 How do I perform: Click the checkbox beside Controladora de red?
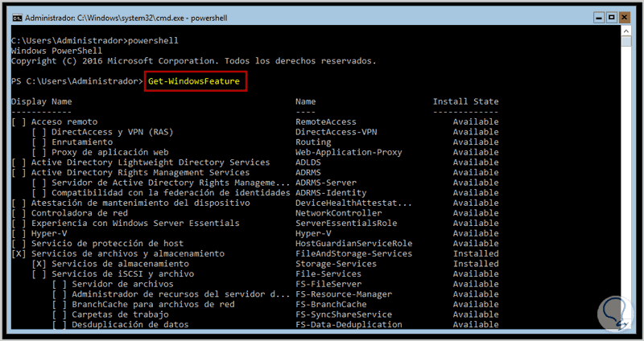click(19, 213)
